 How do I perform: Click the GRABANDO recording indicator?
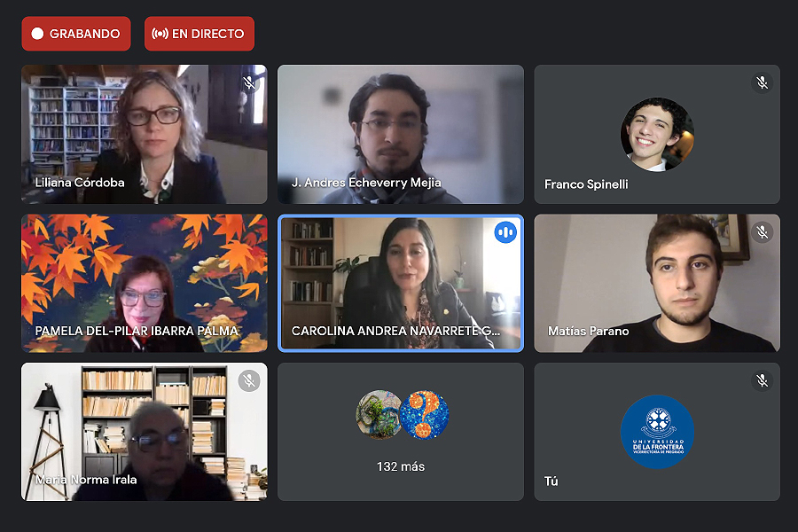tap(76, 34)
